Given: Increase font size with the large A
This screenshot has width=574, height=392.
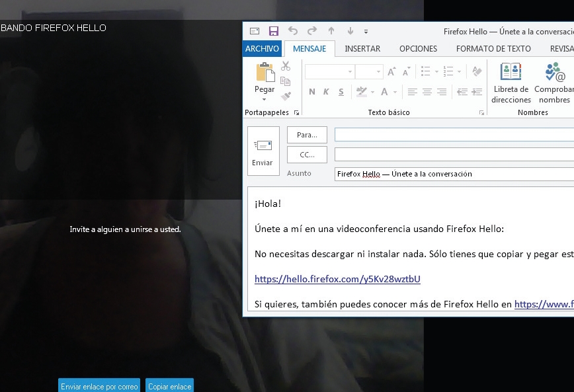Looking at the screenshot, I should click(391, 71).
